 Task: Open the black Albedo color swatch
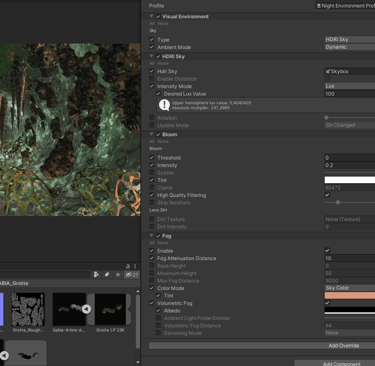(x=350, y=310)
